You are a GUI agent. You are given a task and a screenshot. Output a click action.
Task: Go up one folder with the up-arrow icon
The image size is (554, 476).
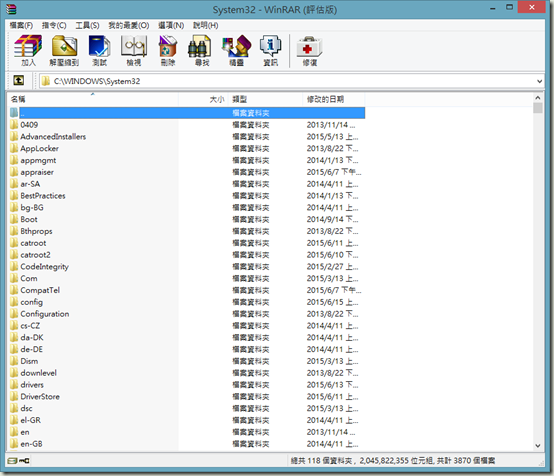pos(19,81)
